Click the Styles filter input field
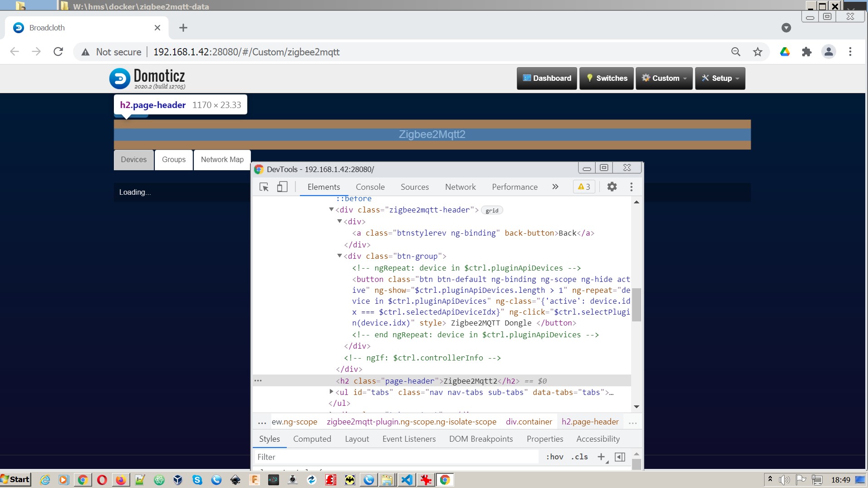 point(395,457)
